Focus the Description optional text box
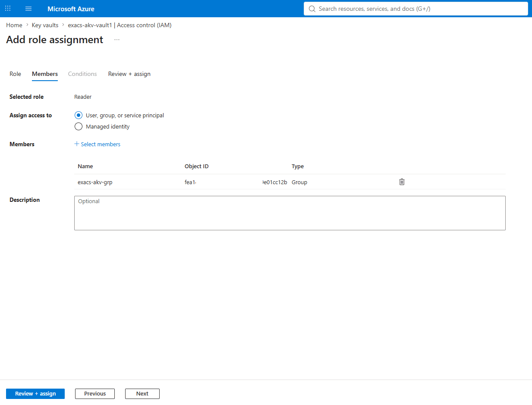Image resolution: width=532 pixels, height=405 pixels. pos(290,213)
